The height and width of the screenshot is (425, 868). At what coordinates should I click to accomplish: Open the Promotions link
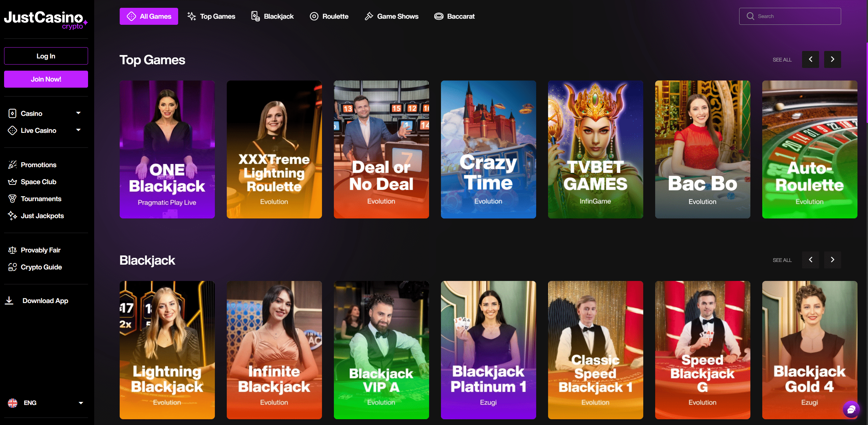(x=38, y=165)
